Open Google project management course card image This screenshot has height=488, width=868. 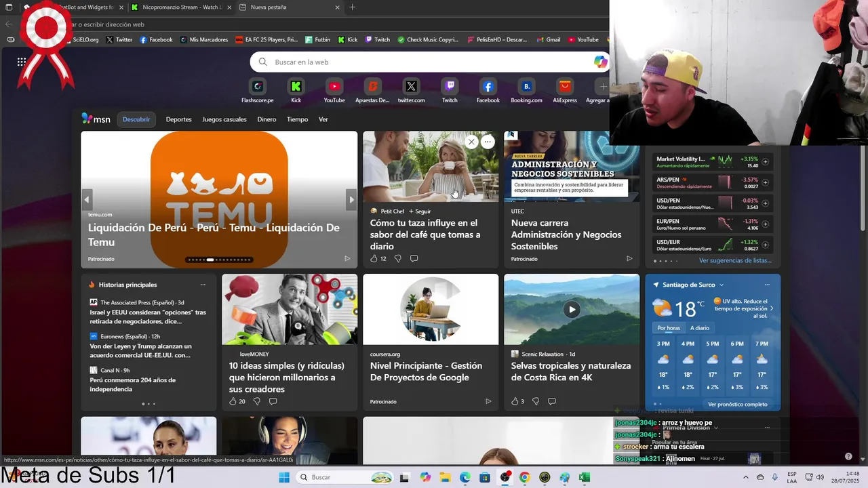[x=431, y=310]
